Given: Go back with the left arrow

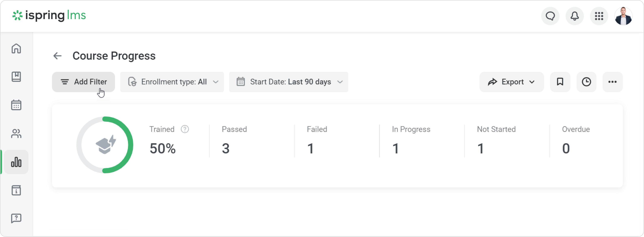Looking at the screenshot, I should 57,56.
